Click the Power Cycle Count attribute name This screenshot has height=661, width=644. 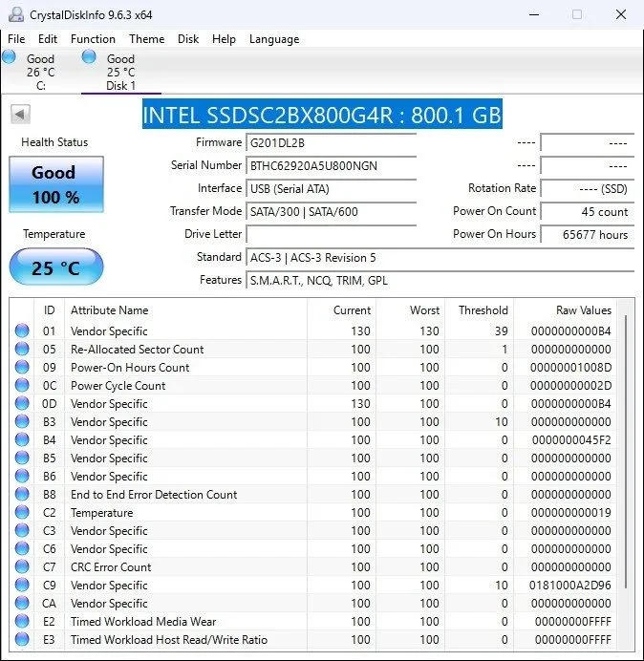118,385
